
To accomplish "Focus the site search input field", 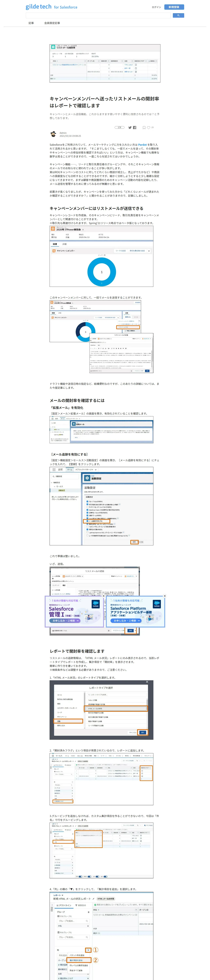I will (98, 16).
